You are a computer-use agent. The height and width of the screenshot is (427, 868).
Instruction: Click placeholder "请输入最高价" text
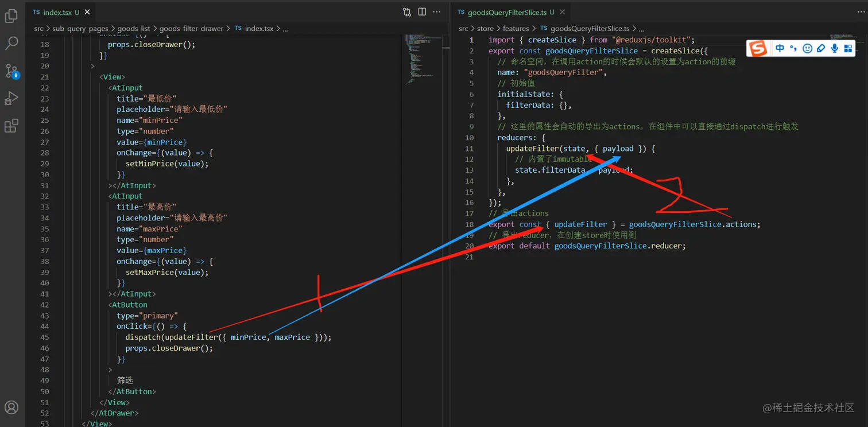point(172,218)
